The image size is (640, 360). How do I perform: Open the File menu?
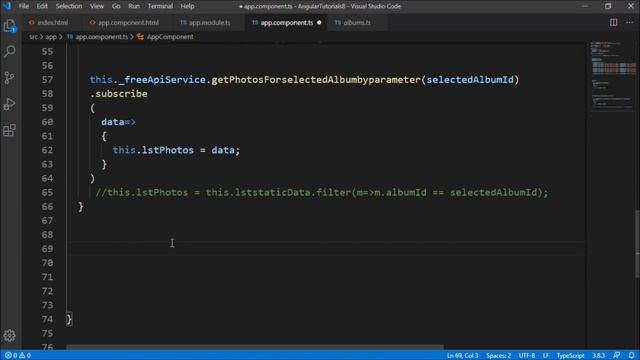pyautogui.click(x=24, y=6)
